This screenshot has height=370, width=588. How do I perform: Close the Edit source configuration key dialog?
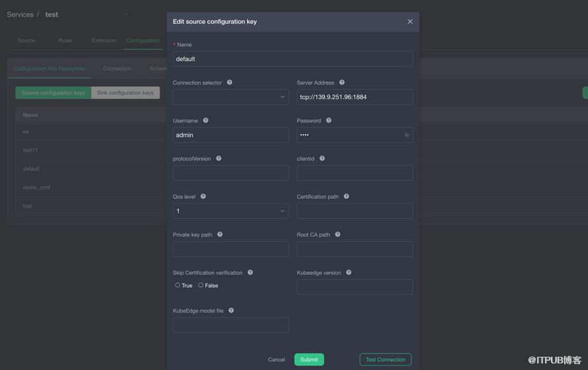tap(410, 22)
